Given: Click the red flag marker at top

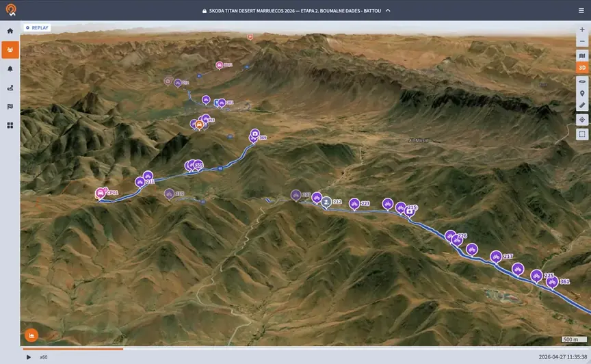Looking at the screenshot, I should tap(250, 36).
